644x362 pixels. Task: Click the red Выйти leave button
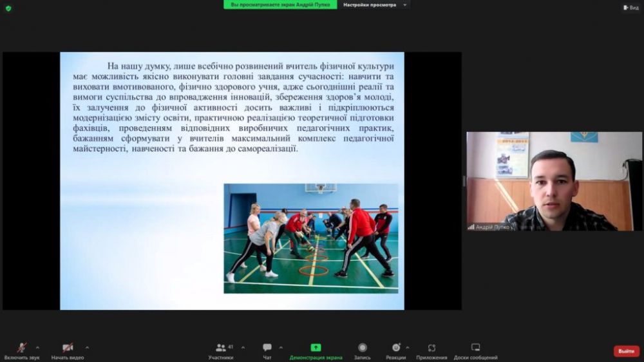626,351
